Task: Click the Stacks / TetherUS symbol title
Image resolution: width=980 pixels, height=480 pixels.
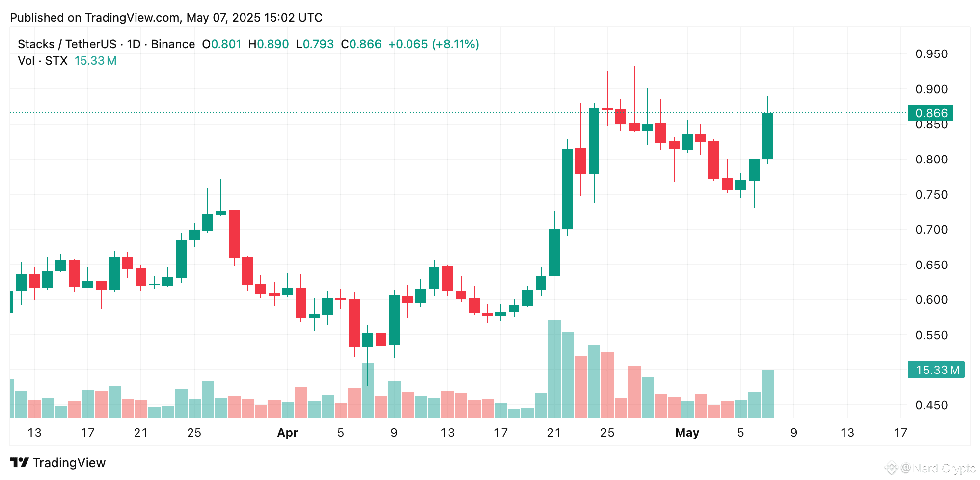Action: 67,44
